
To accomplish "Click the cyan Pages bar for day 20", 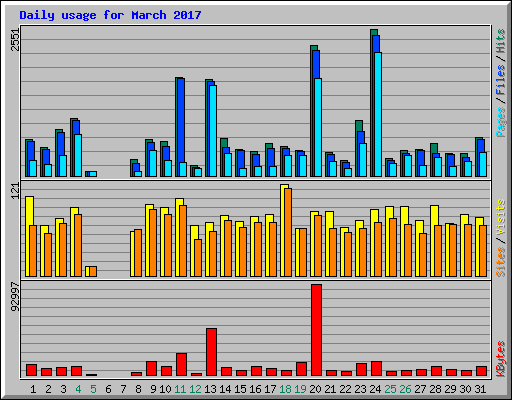I will pos(318,127).
